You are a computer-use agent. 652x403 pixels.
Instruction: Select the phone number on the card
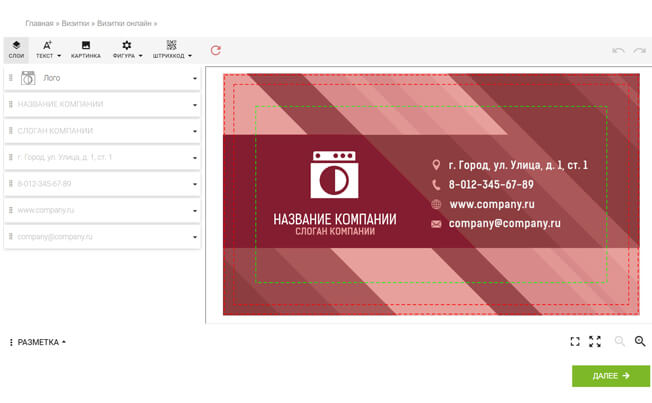(491, 185)
